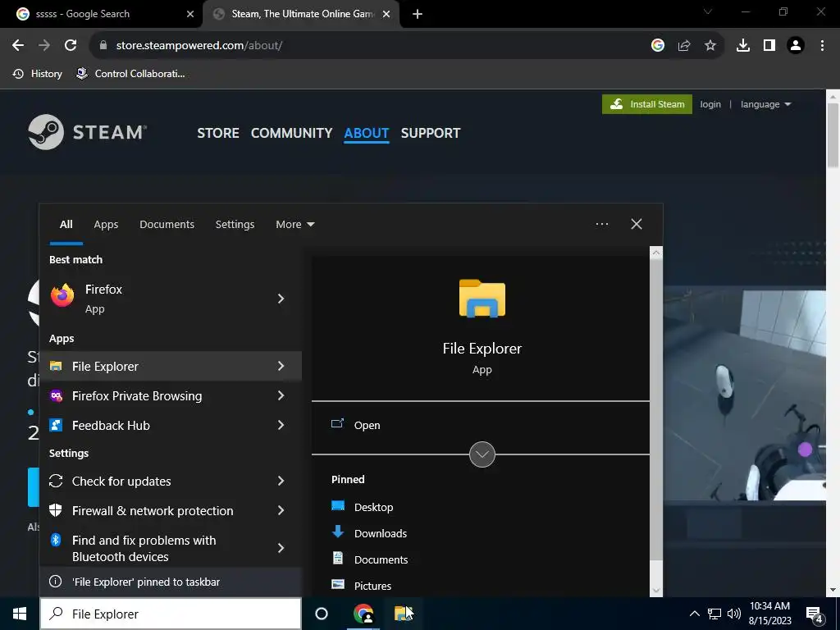The width and height of the screenshot is (840, 630).
Task: Expand Feedback Hub arrow
Action: (281, 425)
